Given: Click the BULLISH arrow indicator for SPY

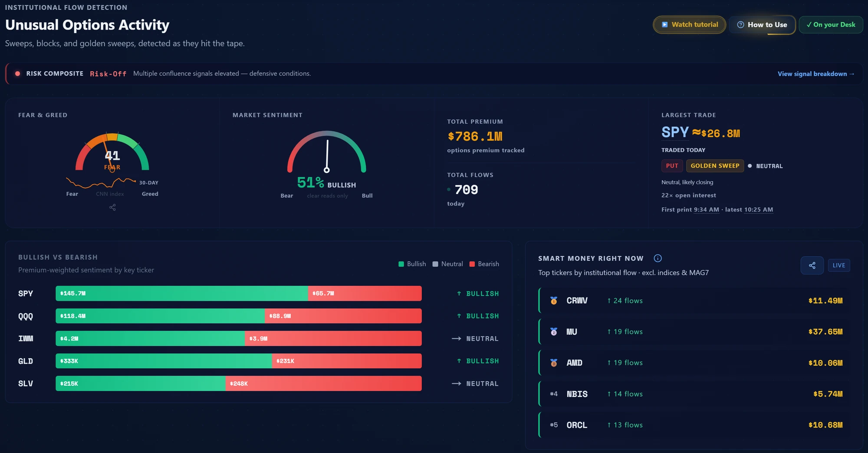Looking at the screenshot, I should coord(477,294).
